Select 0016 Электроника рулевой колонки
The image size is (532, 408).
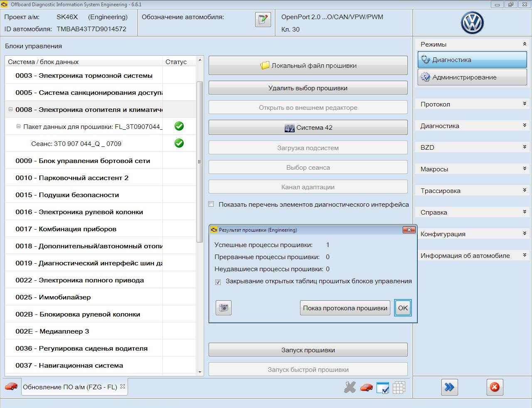tap(100, 212)
